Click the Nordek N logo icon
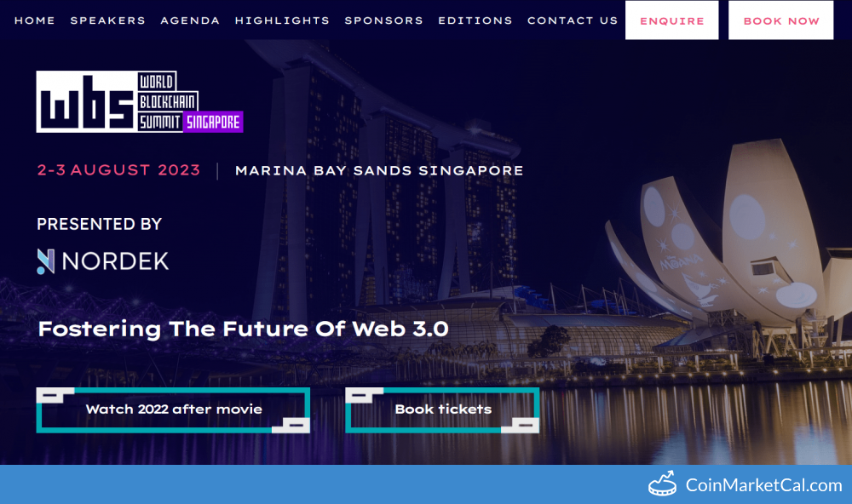Image resolution: width=852 pixels, height=504 pixels. [46, 261]
